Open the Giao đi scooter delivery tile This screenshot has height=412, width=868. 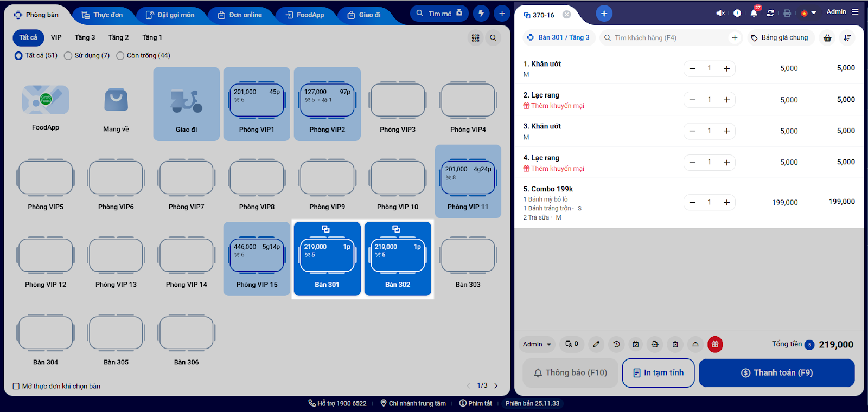[187, 104]
